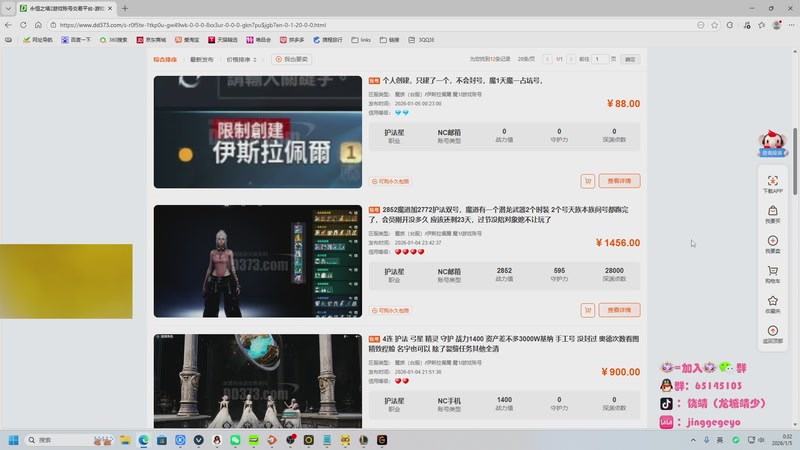The height and width of the screenshot is (450, 800).
Task: Click the page number input field
Action: pos(600,59)
